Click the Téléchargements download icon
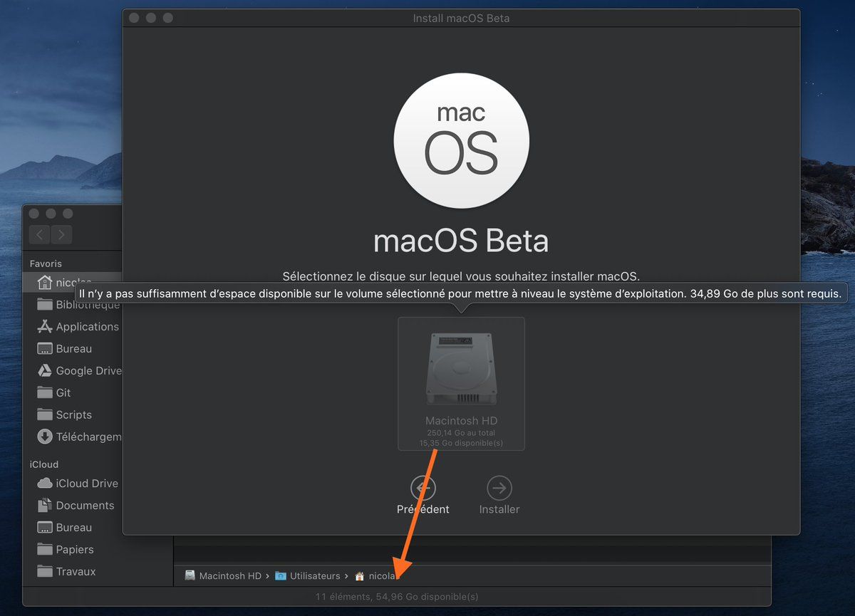This screenshot has width=855, height=616. 45,437
